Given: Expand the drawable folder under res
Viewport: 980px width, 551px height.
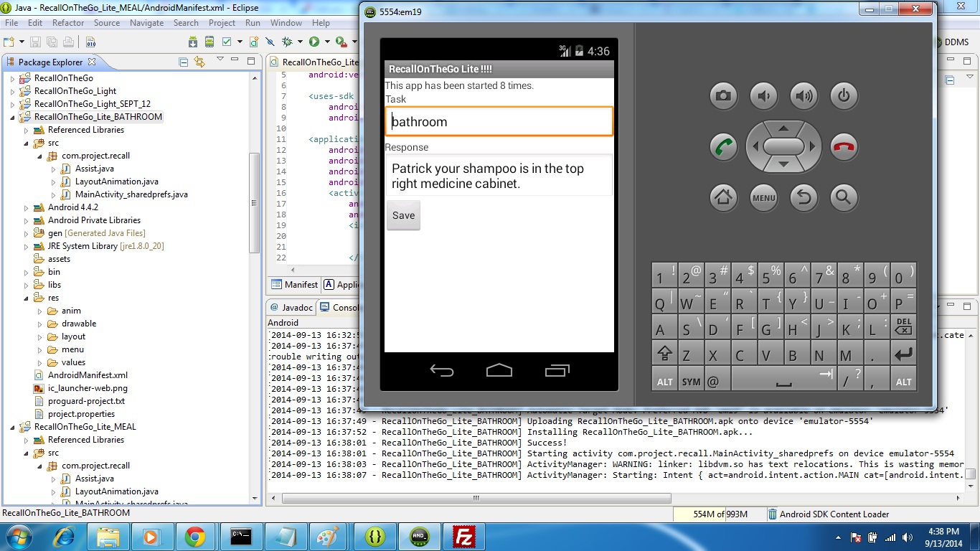Looking at the screenshot, I should click(x=40, y=324).
